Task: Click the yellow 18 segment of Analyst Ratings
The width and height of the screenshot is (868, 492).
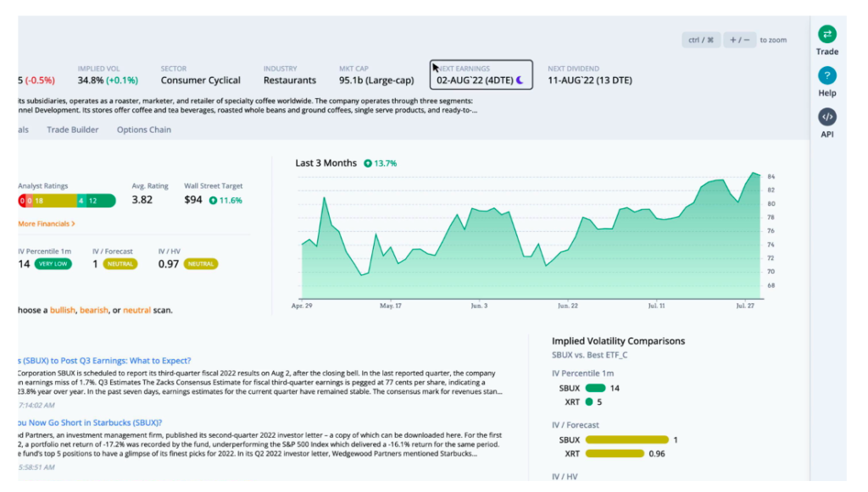Action: (x=55, y=201)
